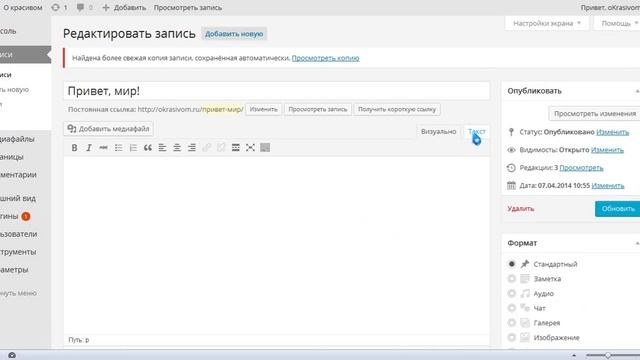This screenshot has height=360, width=640.
Task: Toggle italic formatting in editor toolbar
Action: 89,148
